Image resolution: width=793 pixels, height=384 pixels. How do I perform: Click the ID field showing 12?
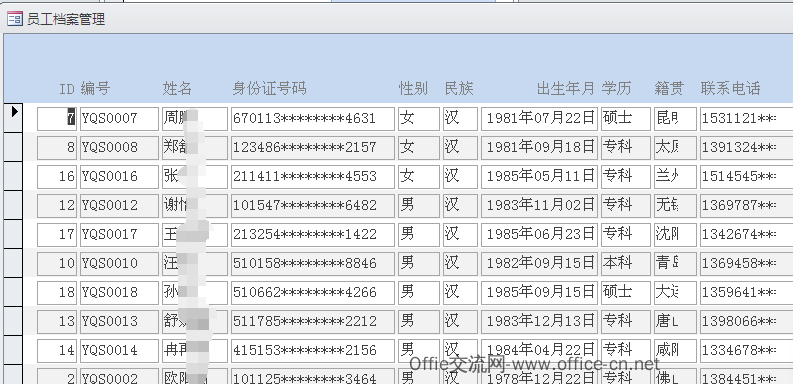pyautogui.click(x=57, y=205)
